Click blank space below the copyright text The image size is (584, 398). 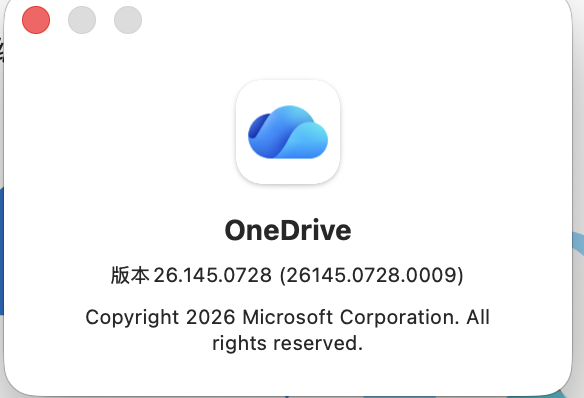click(288, 372)
